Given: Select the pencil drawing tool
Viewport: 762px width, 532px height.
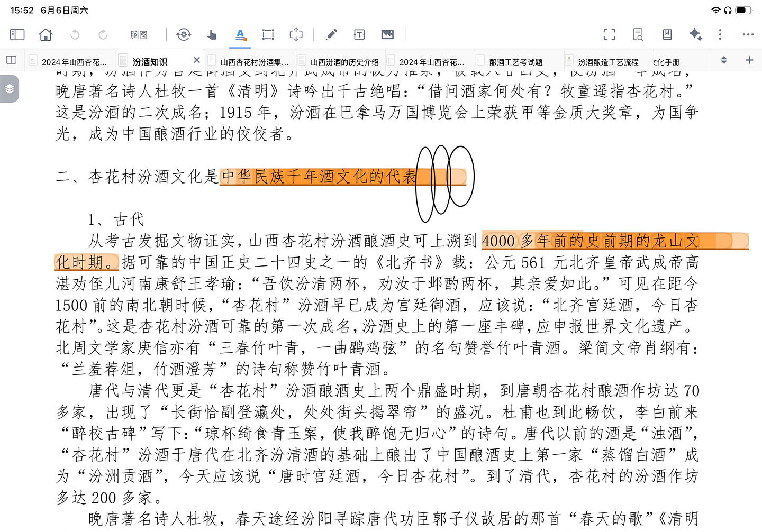Looking at the screenshot, I should point(331,35).
